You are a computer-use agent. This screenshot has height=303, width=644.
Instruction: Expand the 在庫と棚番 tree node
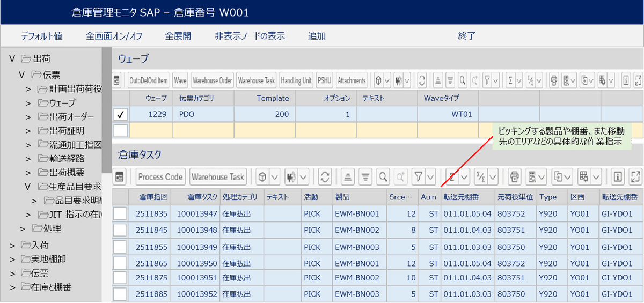pos(12,287)
